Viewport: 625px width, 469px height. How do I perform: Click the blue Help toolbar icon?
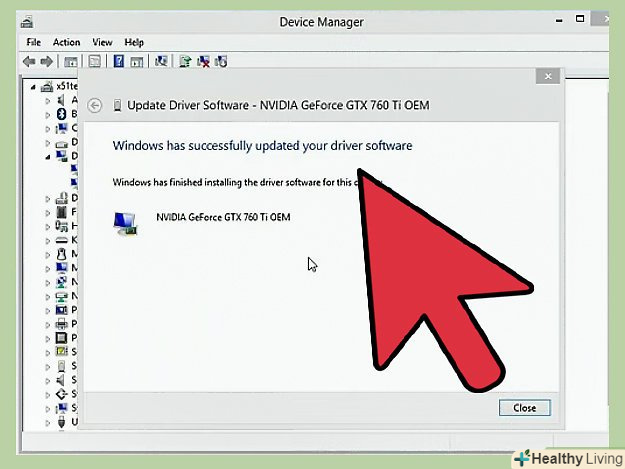(x=119, y=62)
